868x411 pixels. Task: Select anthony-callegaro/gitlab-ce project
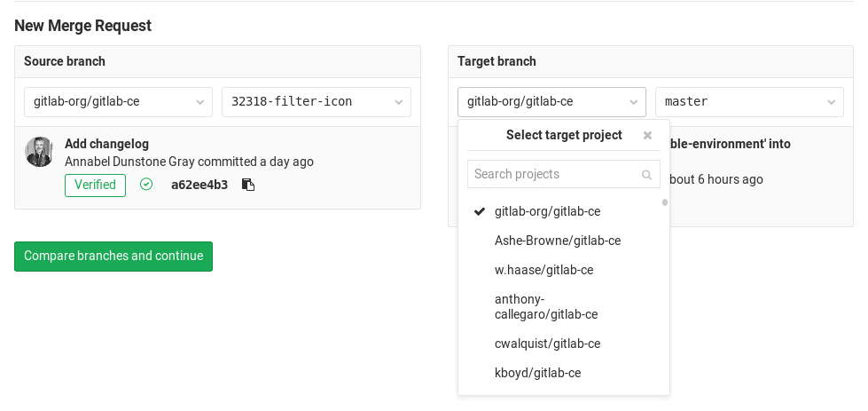point(545,306)
